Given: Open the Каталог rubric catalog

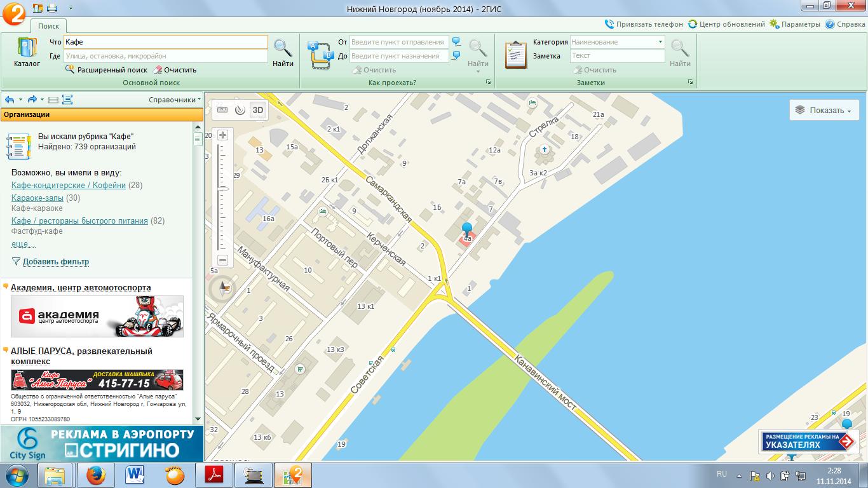Looking at the screenshot, I should coord(27,52).
